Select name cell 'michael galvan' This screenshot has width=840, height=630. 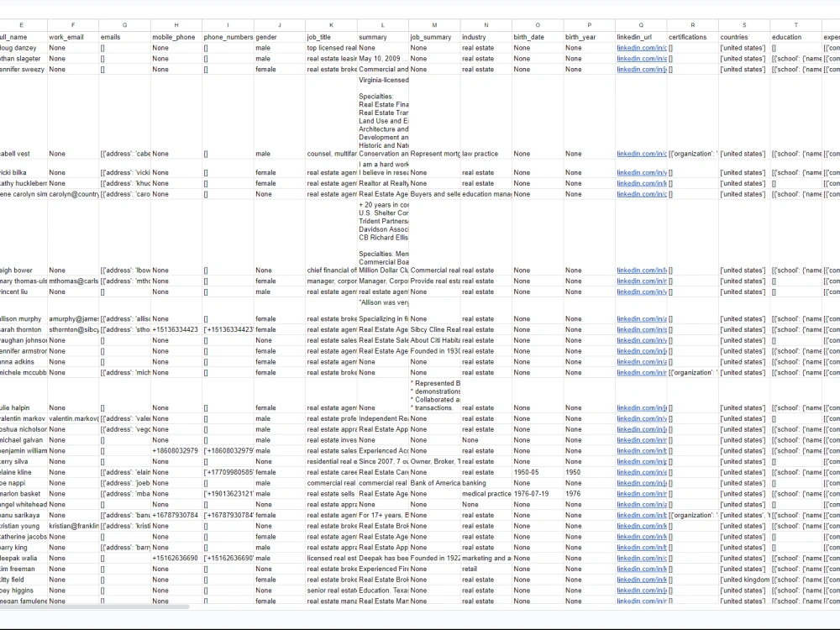[x=24, y=440]
